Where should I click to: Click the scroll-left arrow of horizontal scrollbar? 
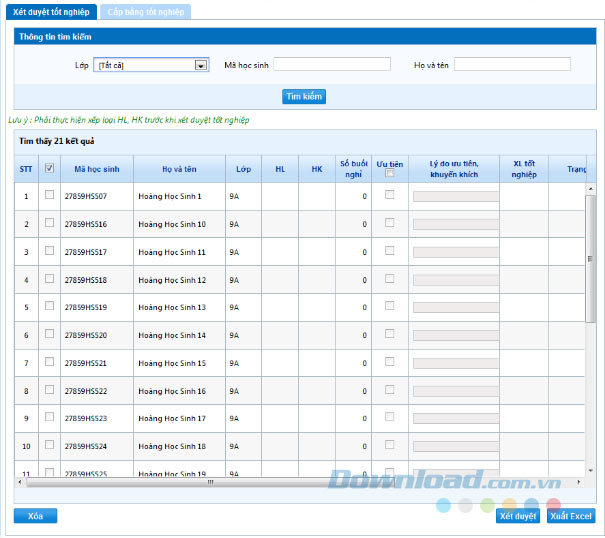tap(20, 482)
